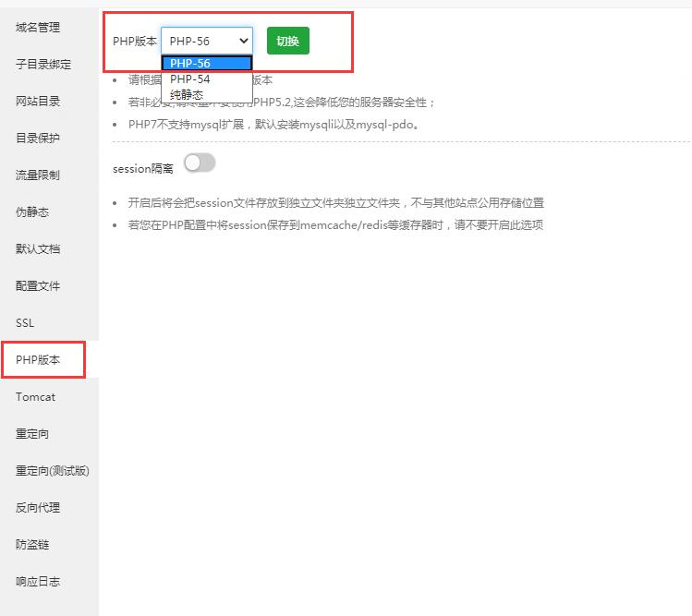This screenshot has height=616, width=692.
Task: Open 域名管理 tab in sidebar
Action: tap(38, 28)
